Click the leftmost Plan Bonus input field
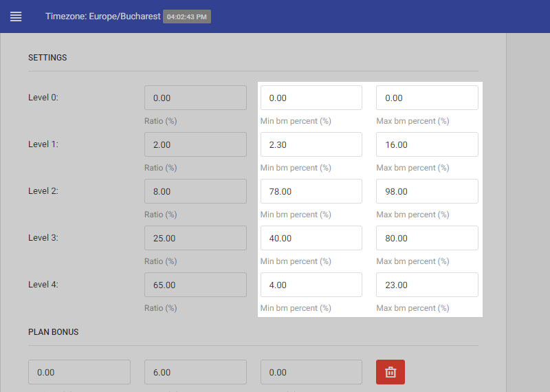Image resolution: width=550 pixels, height=392 pixels. pyautogui.click(x=79, y=372)
